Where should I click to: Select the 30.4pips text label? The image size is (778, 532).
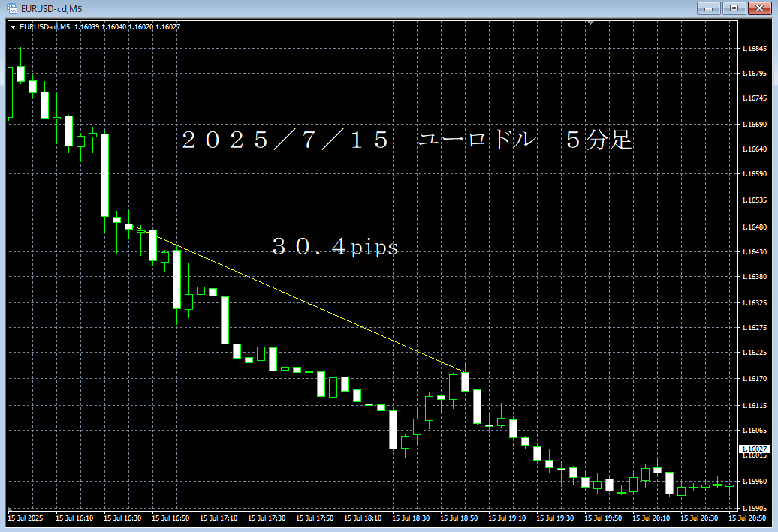click(x=335, y=247)
